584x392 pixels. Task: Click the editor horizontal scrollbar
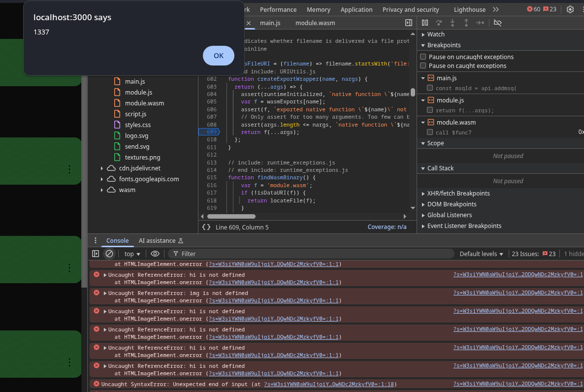[x=231, y=216]
